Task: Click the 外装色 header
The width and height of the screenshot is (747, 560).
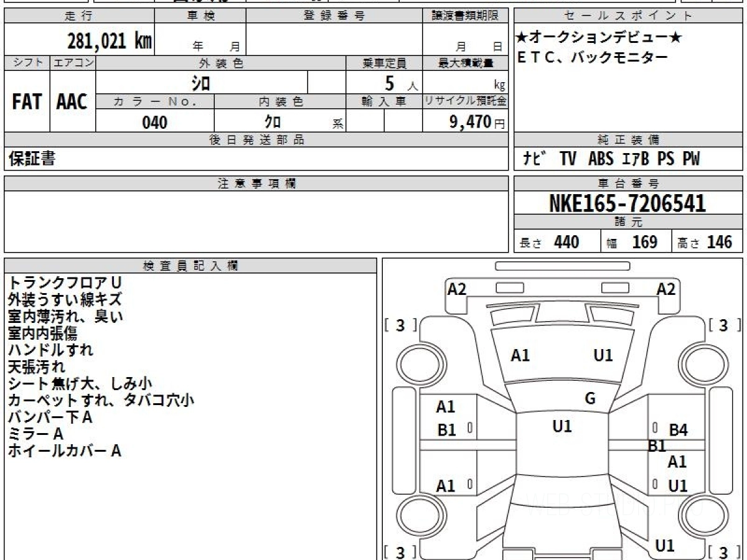Action: pos(221,63)
